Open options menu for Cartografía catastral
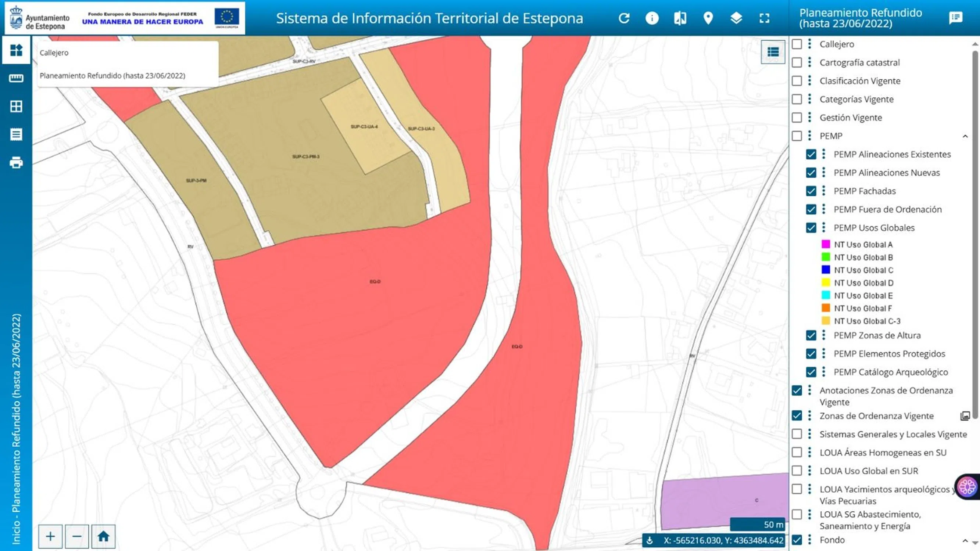Image resolution: width=980 pixels, height=551 pixels. [x=809, y=62]
